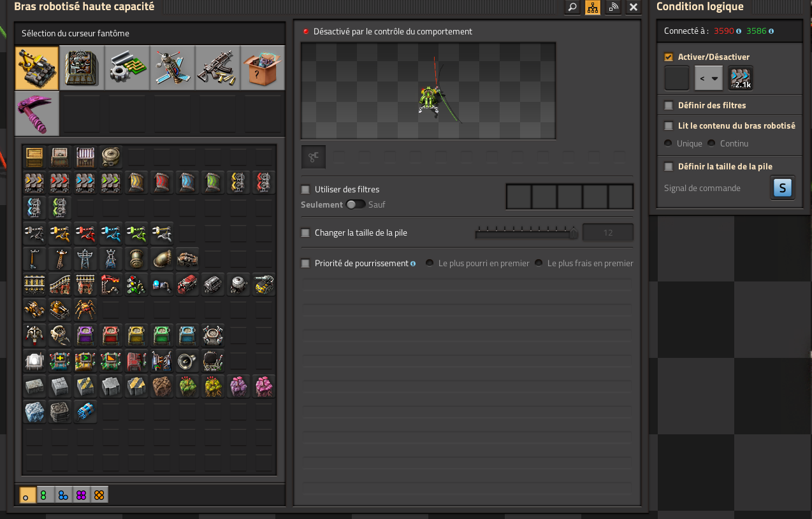The height and width of the screenshot is (519, 812).
Task: Check Priorité de pourrissement
Action: [x=305, y=264]
